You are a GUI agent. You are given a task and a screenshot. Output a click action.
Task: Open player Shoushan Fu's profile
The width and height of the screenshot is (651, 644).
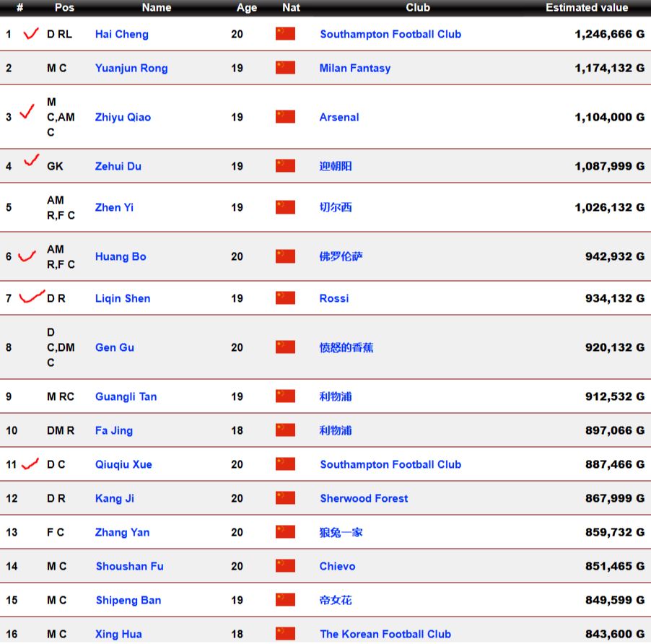129,566
